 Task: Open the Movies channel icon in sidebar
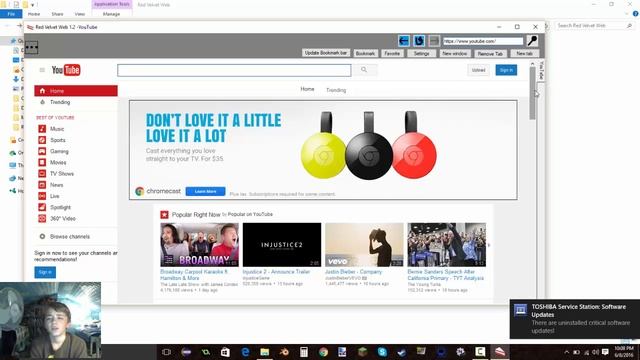coord(42,162)
